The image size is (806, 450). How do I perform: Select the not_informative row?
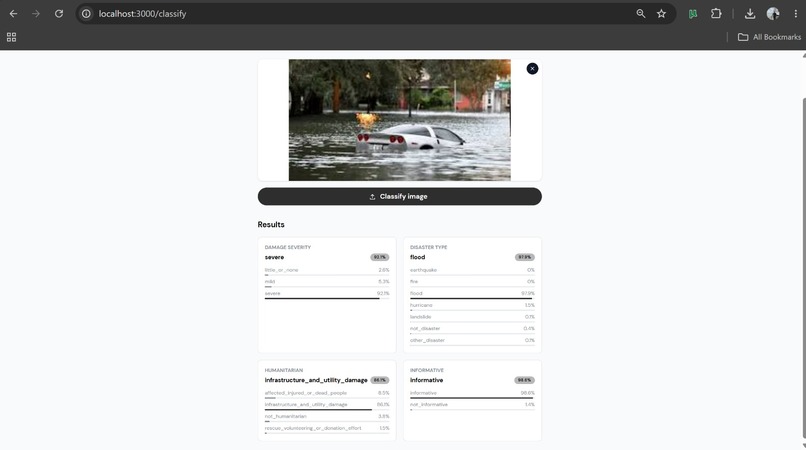pyautogui.click(x=472, y=406)
